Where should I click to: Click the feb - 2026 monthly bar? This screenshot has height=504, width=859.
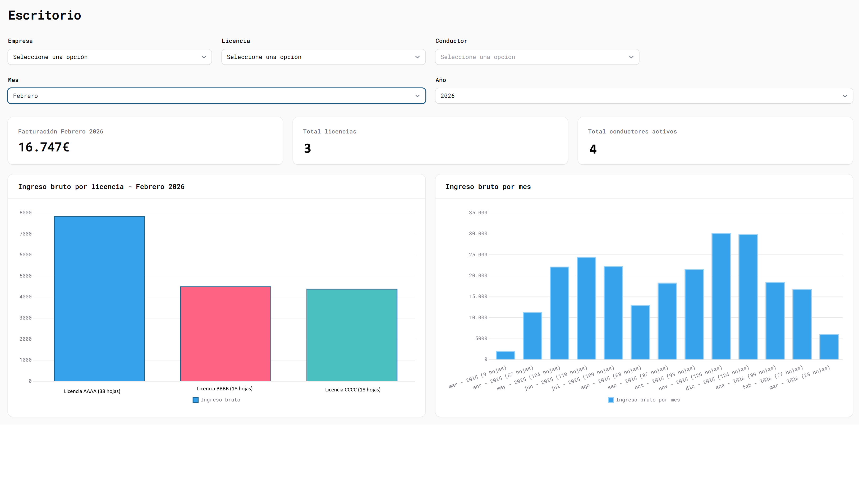pyautogui.click(x=802, y=324)
